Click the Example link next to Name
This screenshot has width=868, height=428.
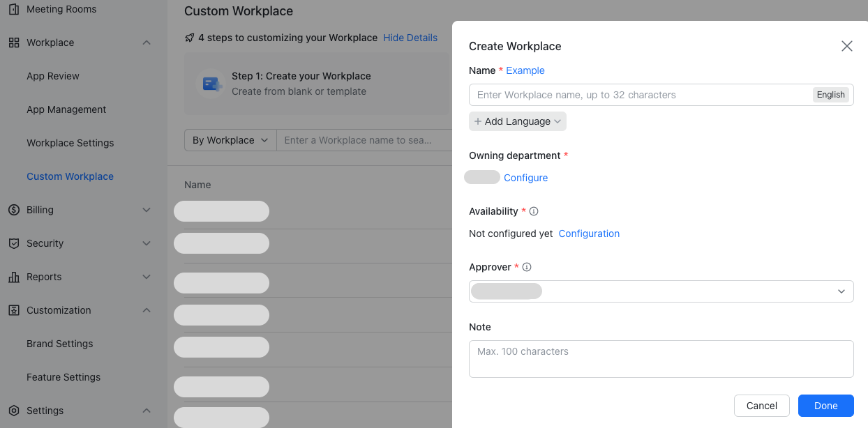tap(525, 70)
